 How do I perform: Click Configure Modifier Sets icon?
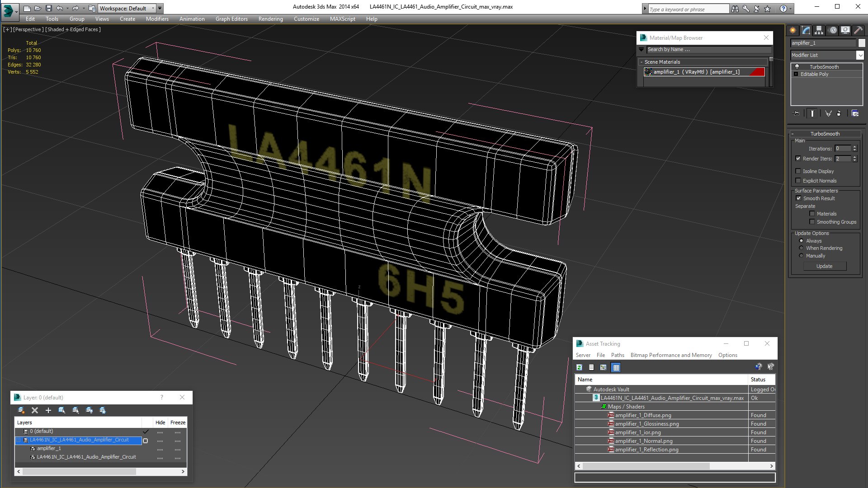point(855,113)
